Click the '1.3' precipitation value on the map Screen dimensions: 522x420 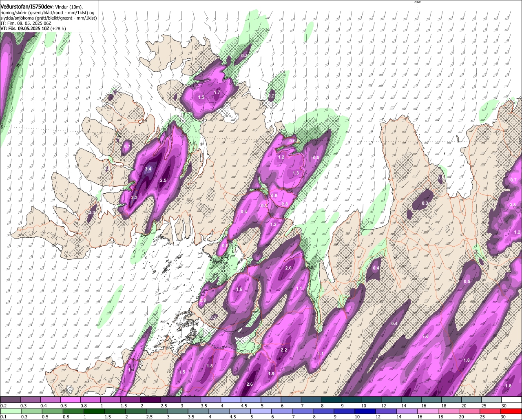pos(296,173)
